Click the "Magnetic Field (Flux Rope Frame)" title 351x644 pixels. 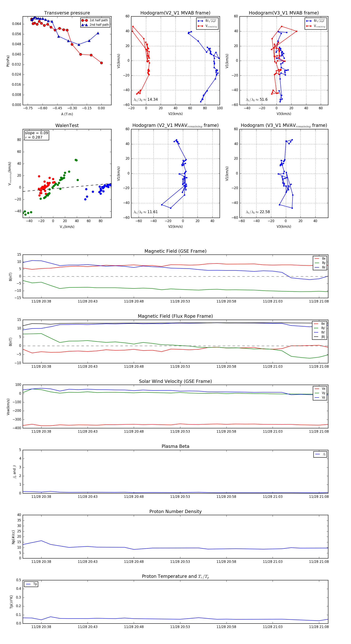(175, 316)
